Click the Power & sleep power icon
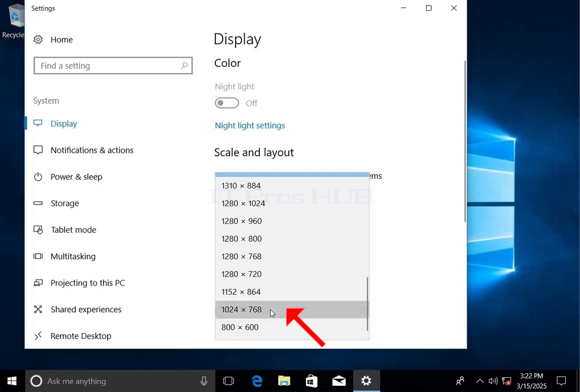Viewport: 580px width, 392px height. click(x=38, y=177)
